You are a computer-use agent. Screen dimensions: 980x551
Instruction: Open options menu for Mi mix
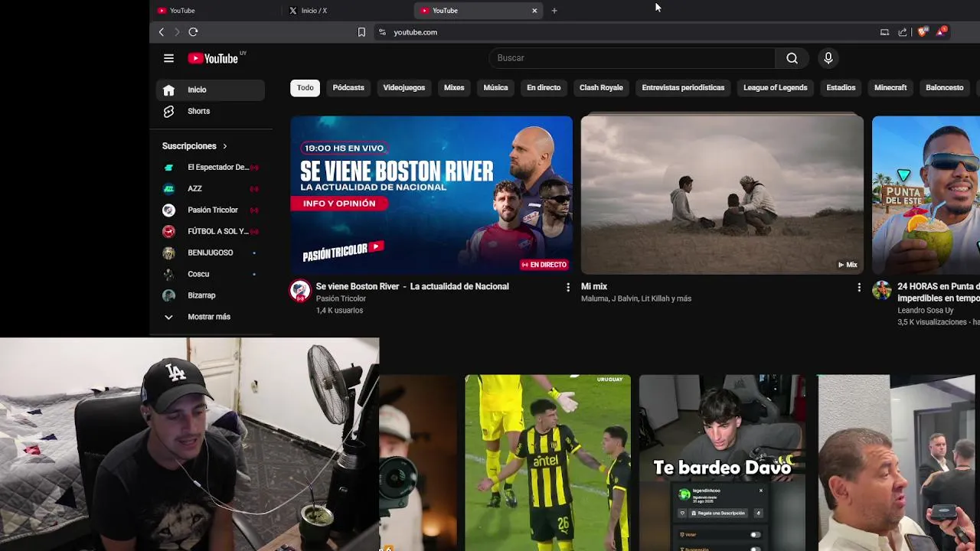858,287
